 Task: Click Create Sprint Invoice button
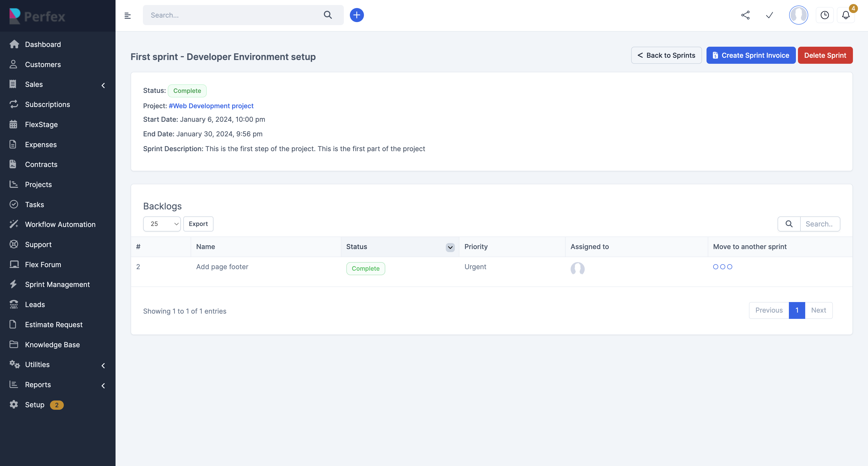click(751, 55)
